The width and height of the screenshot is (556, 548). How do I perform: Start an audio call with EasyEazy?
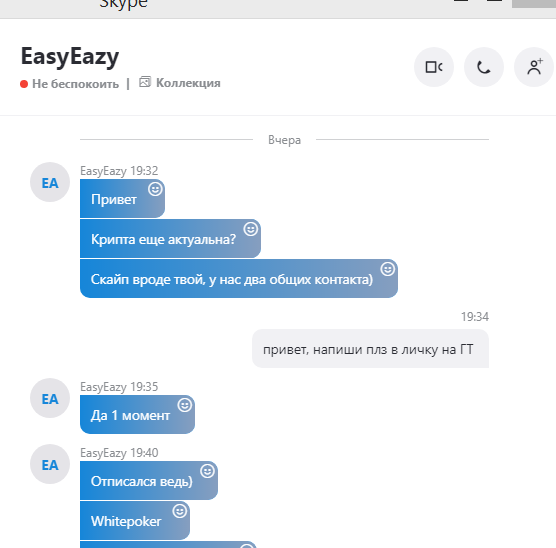click(x=484, y=67)
